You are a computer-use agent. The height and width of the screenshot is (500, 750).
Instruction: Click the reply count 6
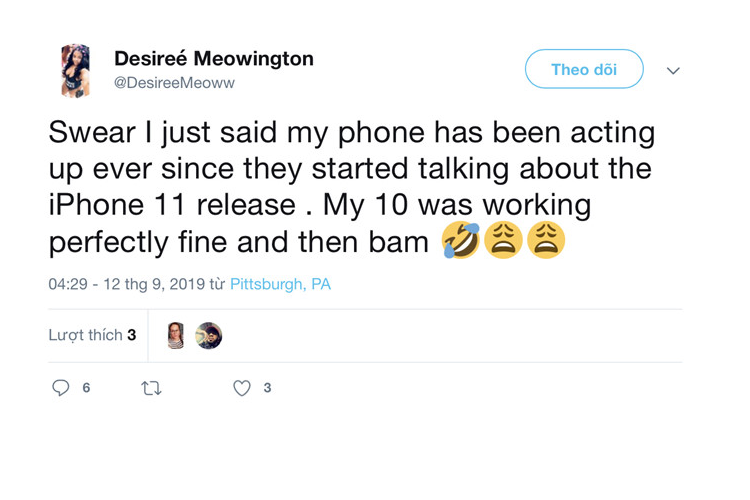[x=86, y=388]
